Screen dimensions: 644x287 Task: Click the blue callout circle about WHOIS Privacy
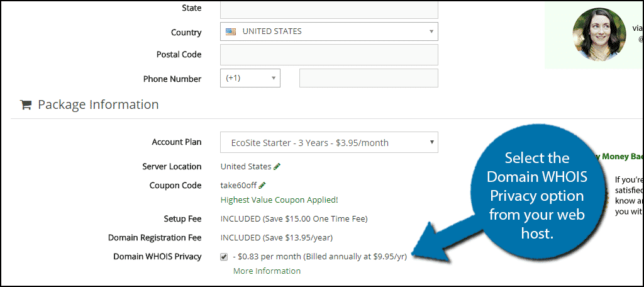tap(536, 196)
